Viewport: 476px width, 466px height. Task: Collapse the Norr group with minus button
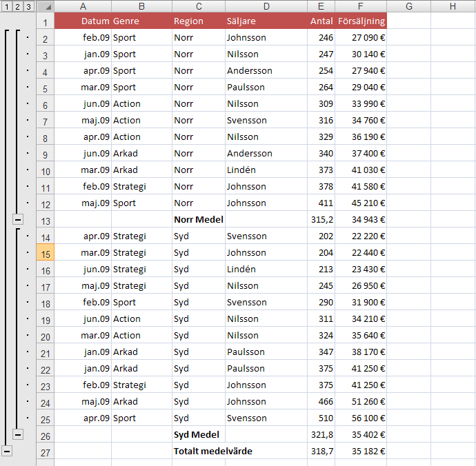(18, 219)
